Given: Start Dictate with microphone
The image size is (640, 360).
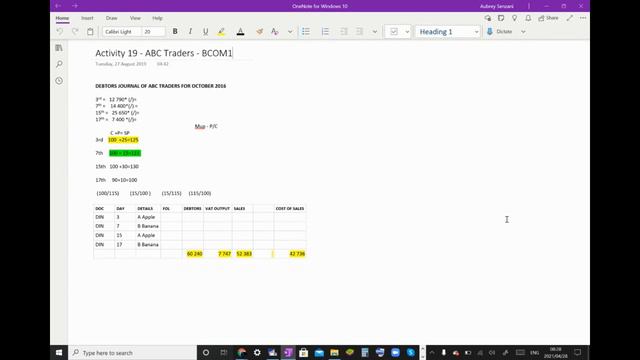Looking at the screenshot, I should pyautogui.click(x=500, y=31).
